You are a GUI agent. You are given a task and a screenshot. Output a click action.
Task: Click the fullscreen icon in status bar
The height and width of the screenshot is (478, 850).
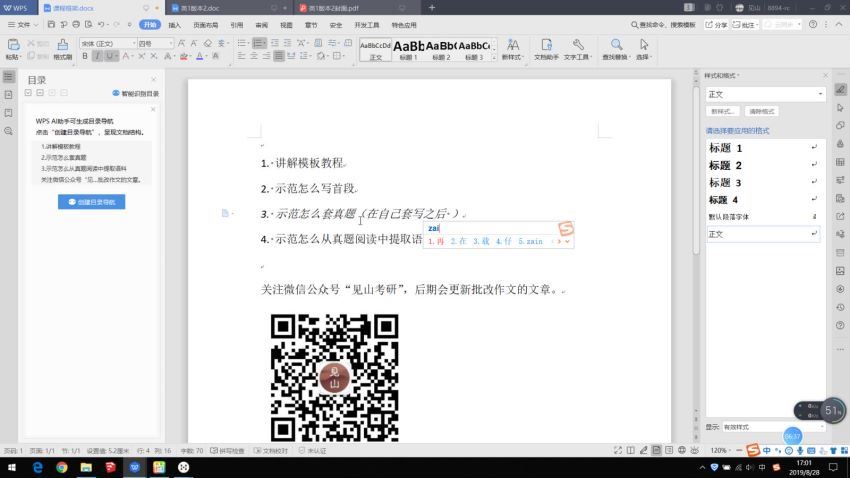pos(617,450)
